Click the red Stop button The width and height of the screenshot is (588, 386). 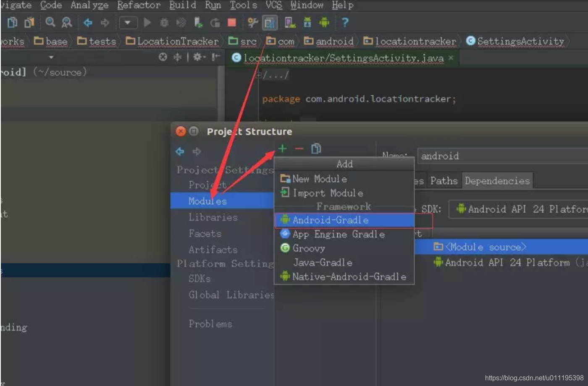[231, 22]
